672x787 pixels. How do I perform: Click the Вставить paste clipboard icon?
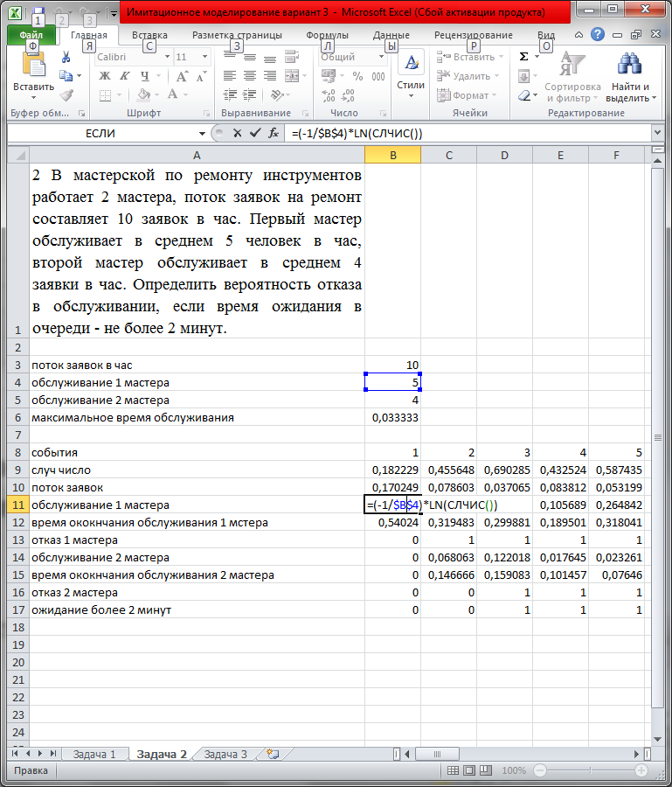click(x=33, y=66)
